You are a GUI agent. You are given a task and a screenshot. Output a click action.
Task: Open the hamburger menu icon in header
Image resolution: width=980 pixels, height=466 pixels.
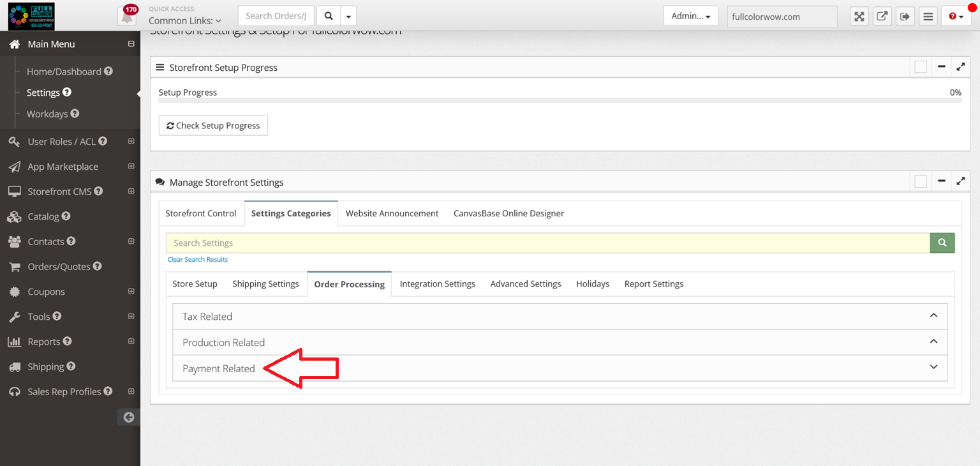[928, 17]
